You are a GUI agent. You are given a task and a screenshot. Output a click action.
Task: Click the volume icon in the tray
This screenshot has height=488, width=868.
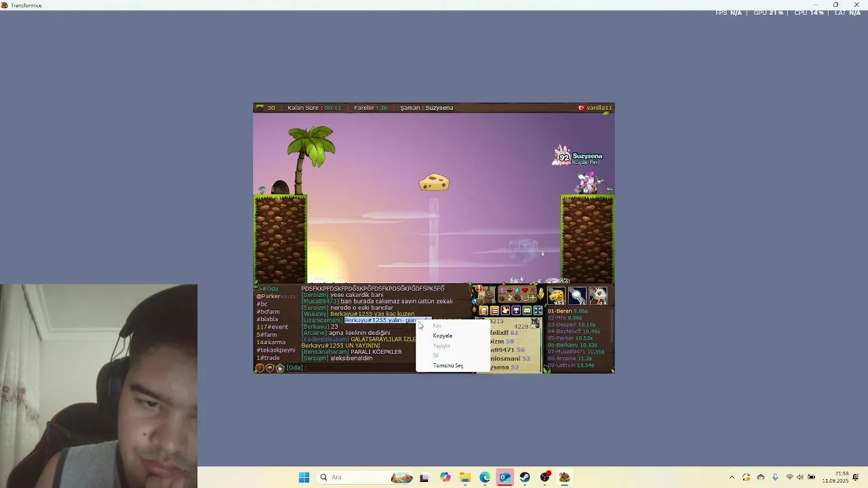800,477
